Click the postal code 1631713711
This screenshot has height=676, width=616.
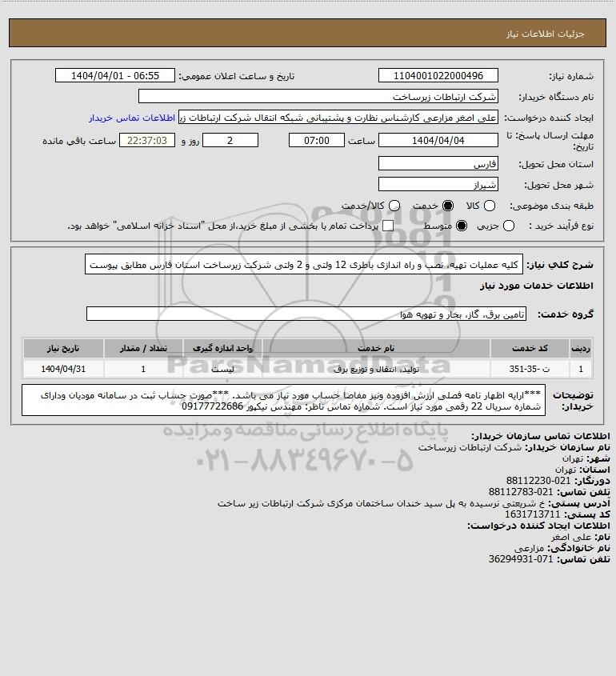(x=532, y=514)
